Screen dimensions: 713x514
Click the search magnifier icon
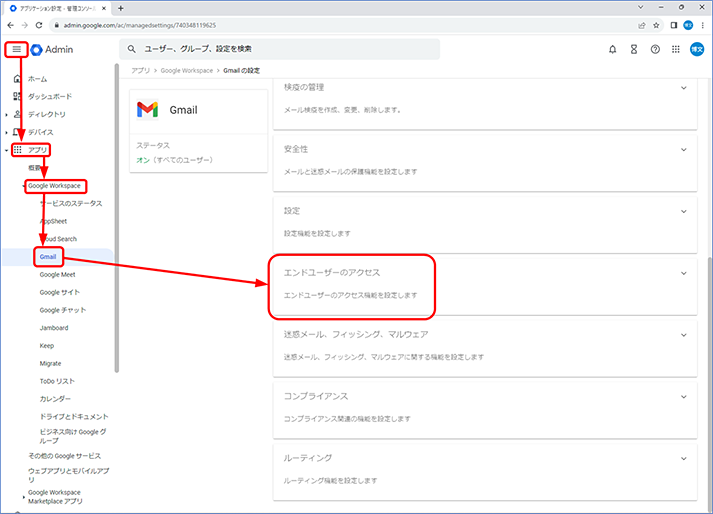pyautogui.click(x=131, y=49)
